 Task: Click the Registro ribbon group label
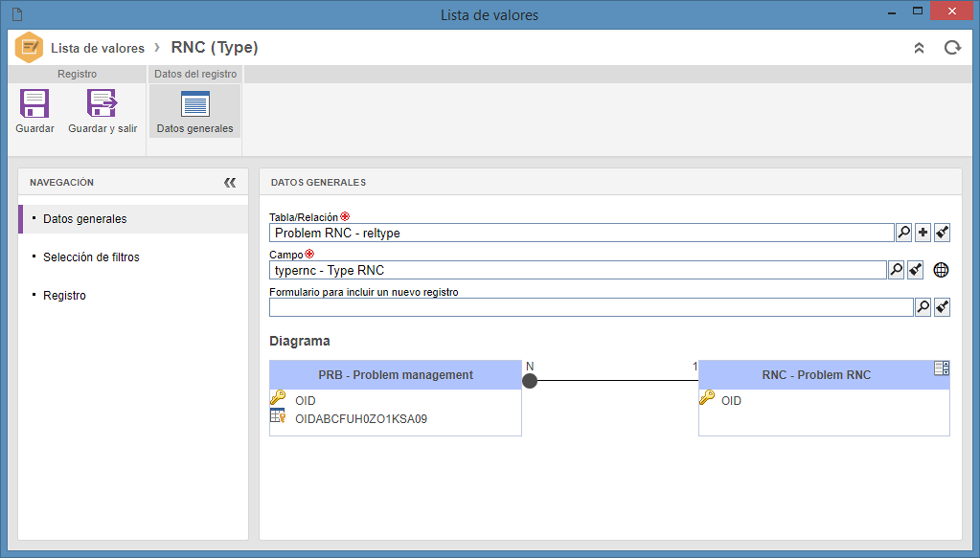coord(77,74)
